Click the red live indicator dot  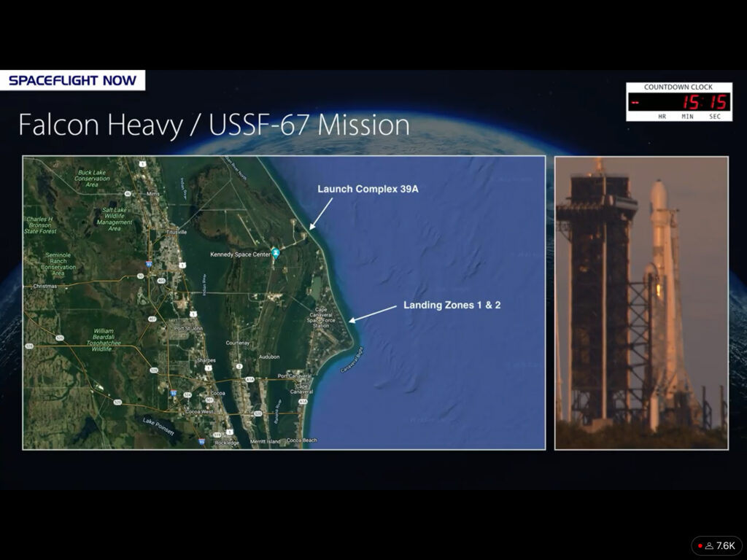(700, 545)
